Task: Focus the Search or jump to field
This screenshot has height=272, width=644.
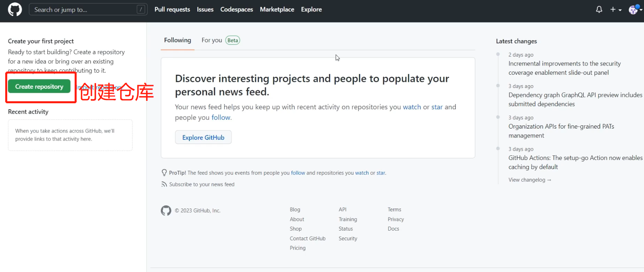Action: pyautogui.click(x=88, y=9)
